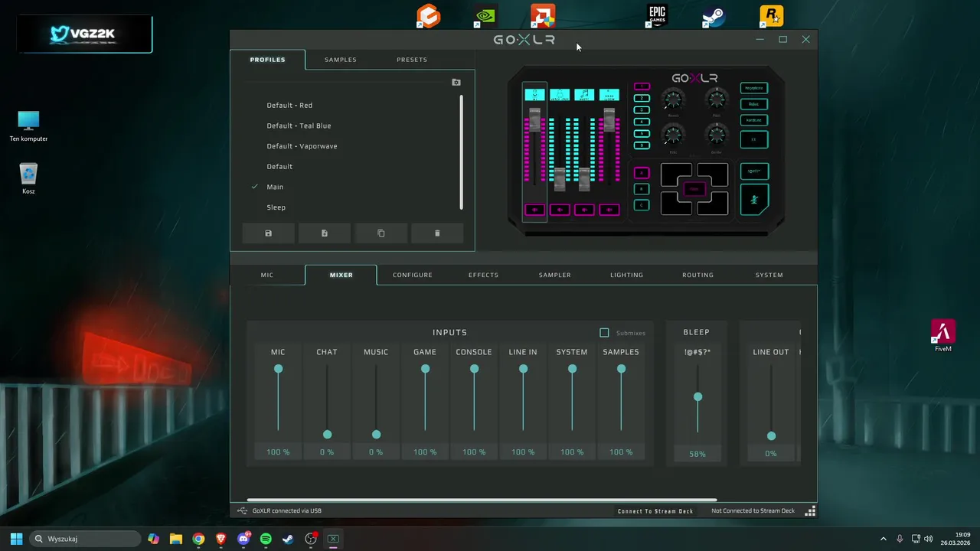Click the LINE OUT slider handle
Screen dimensions: 980x551
[x=771, y=436]
